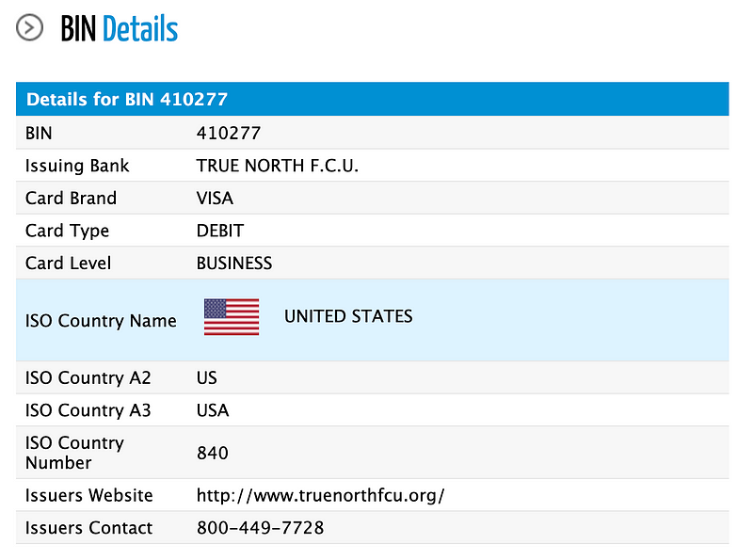
Task: Select the UNITED STATES country name text
Action: tap(348, 316)
